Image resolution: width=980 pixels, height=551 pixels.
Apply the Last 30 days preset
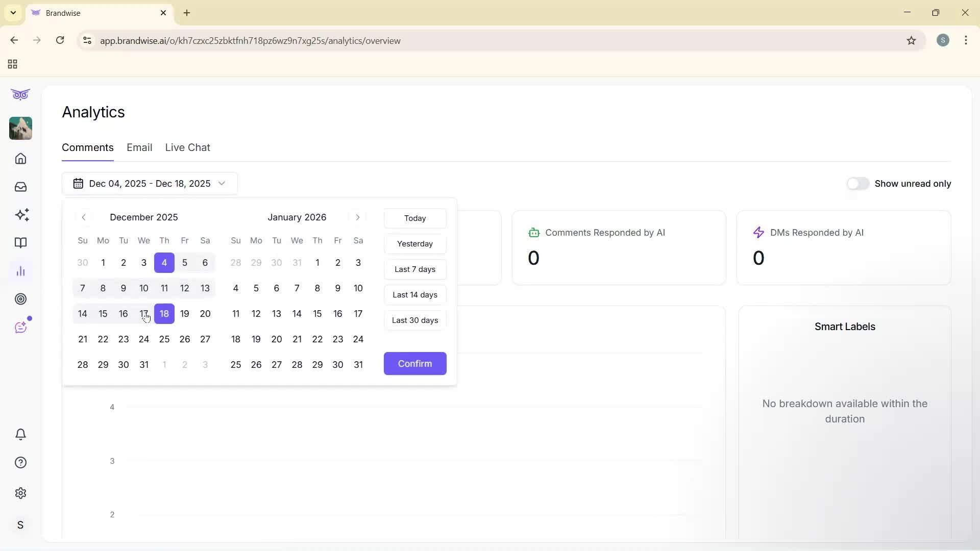pos(414,320)
